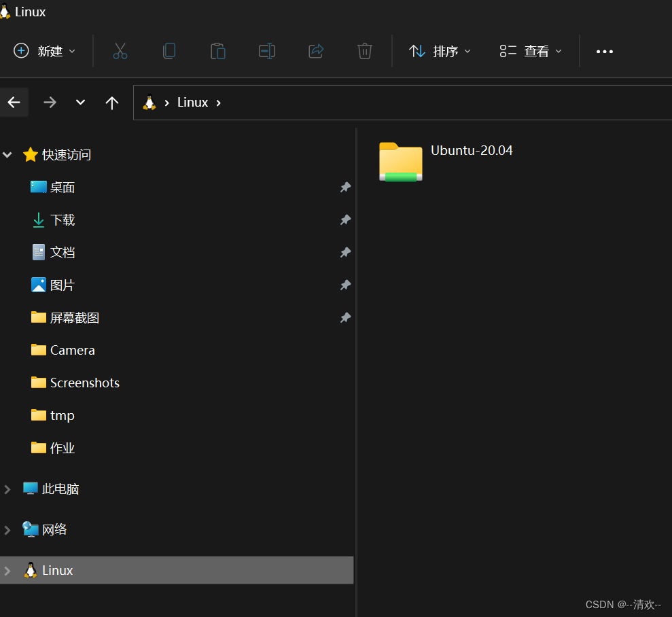The image size is (672, 617).
Task: Expand the 此电脑 tree node
Action: 8,489
